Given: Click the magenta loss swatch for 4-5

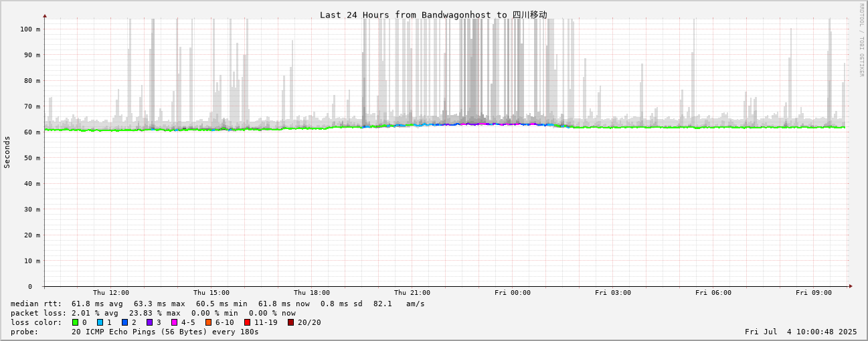Looking at the screenshot, I should point(174,322).
